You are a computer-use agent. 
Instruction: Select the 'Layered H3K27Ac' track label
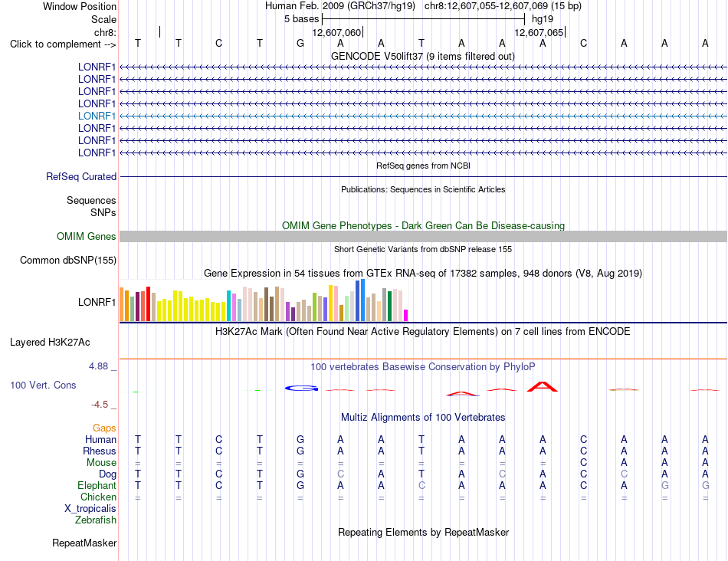[x=50, y=343]
